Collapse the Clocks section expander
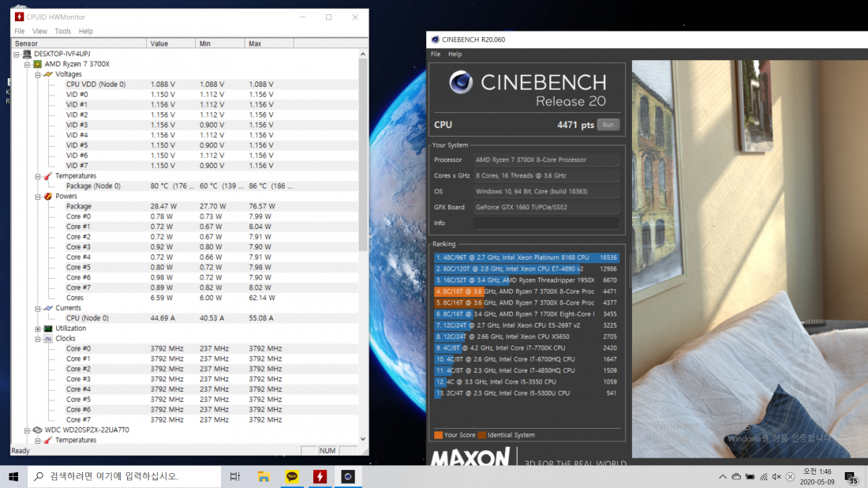This screenshot has height=488, width=868. coord(38,339)
